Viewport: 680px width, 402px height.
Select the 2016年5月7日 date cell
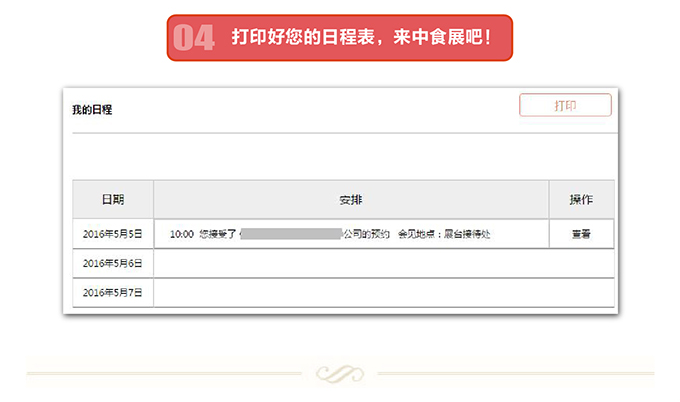pos(113,293)
